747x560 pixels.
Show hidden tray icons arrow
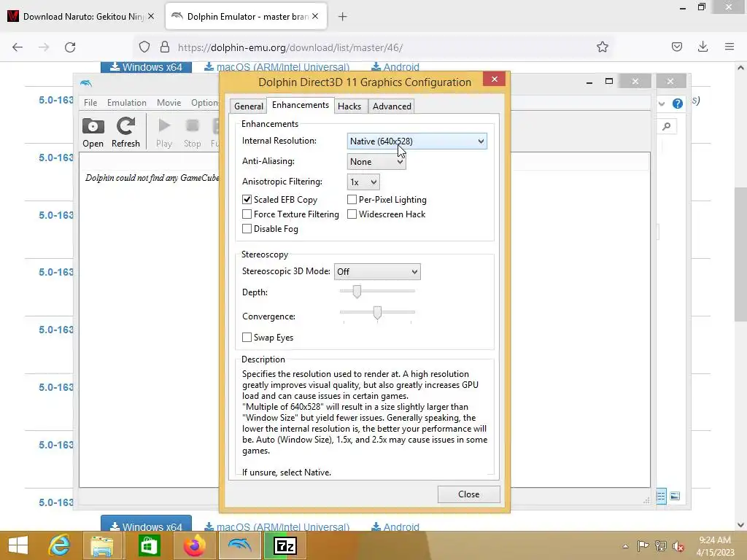(x=625, y=546)
